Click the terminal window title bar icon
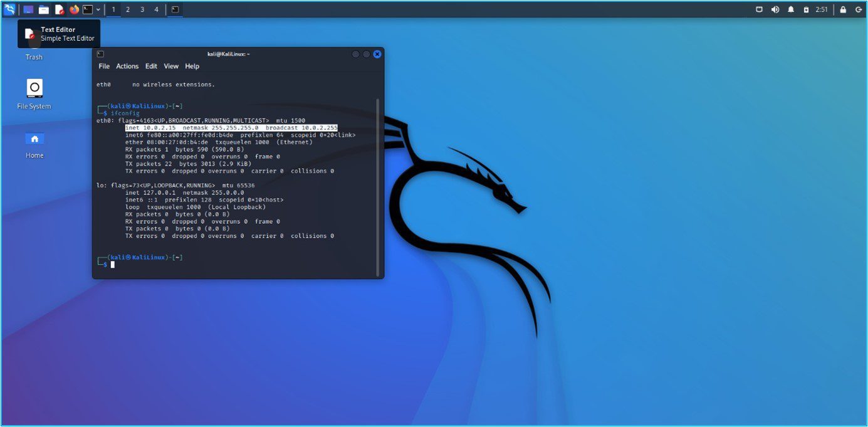The width and height of the screenshot is (868, 427). pos(100,54)
